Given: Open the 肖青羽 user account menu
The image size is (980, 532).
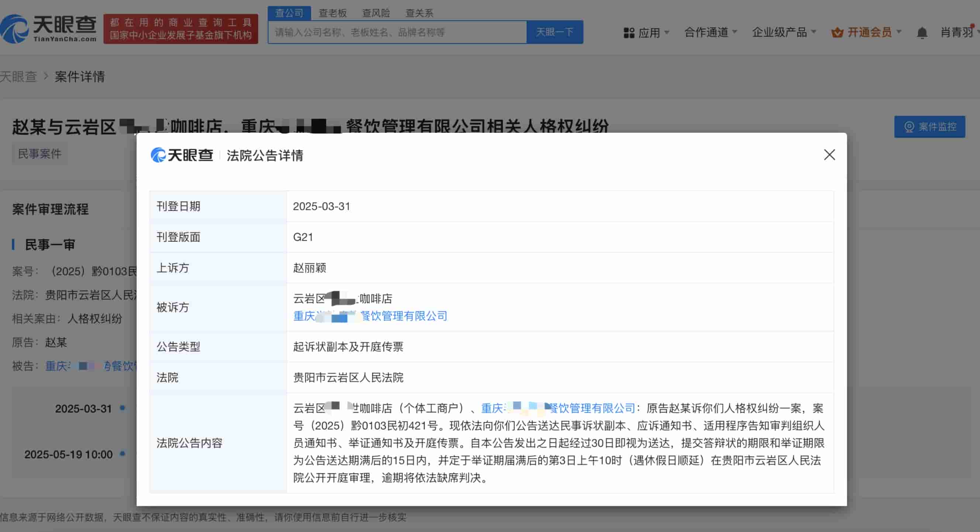Looking at the screenshot, I should (x=957, y=32).
